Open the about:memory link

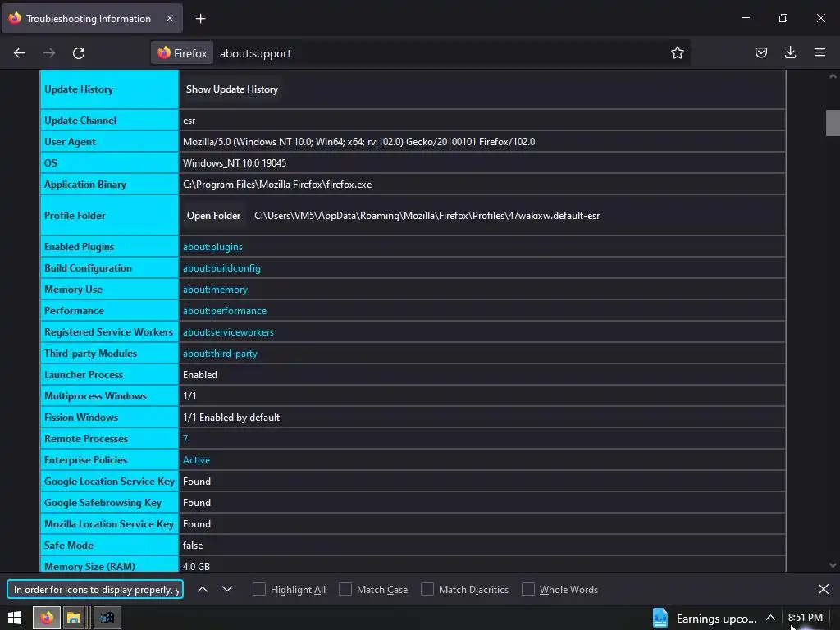click(x=216, y=290)
